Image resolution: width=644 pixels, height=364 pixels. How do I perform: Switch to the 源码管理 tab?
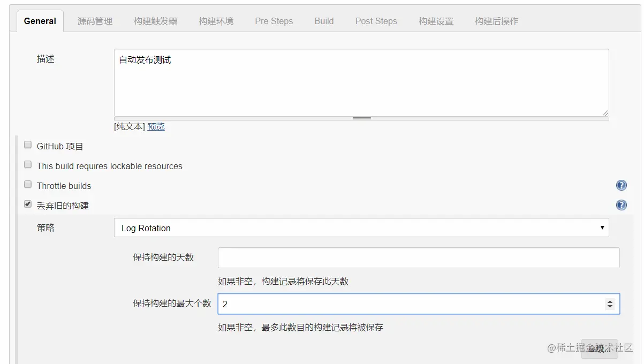coord(95,21)
